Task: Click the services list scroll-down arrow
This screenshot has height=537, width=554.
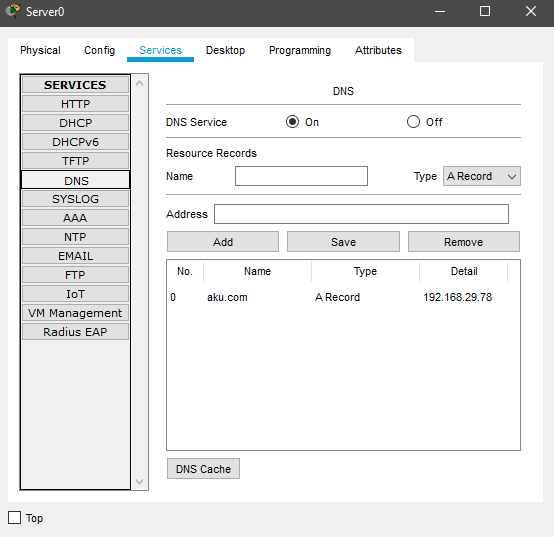Action: click(140, 482)
